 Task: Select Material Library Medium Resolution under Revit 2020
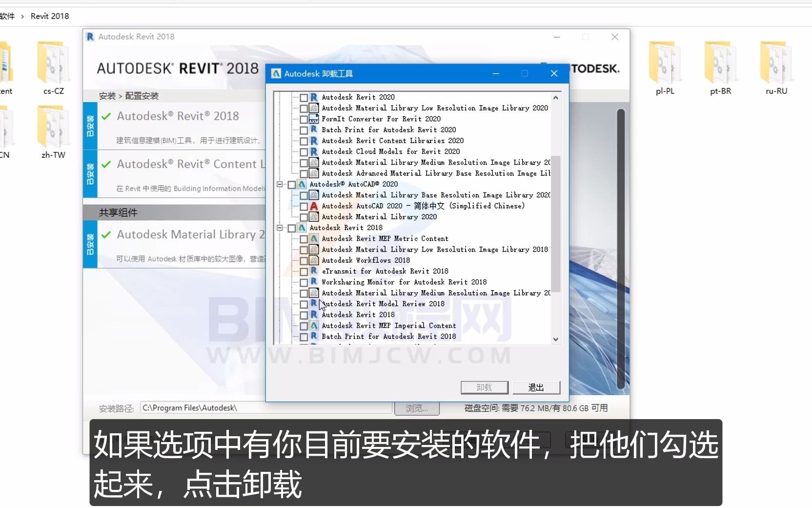click(436, 163)
